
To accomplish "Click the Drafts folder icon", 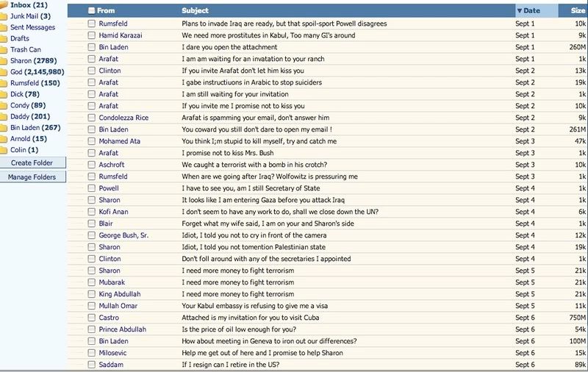I will pyautogui.click(x=4, y=38).
